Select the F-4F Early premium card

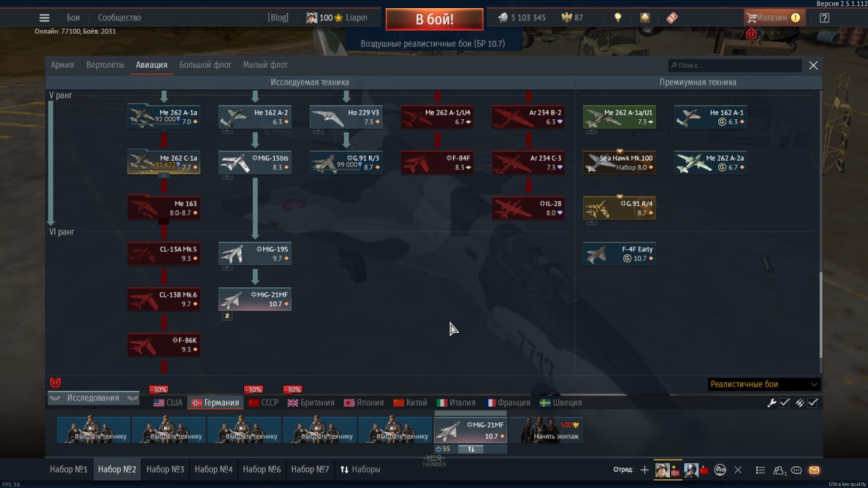pos(619,253)
